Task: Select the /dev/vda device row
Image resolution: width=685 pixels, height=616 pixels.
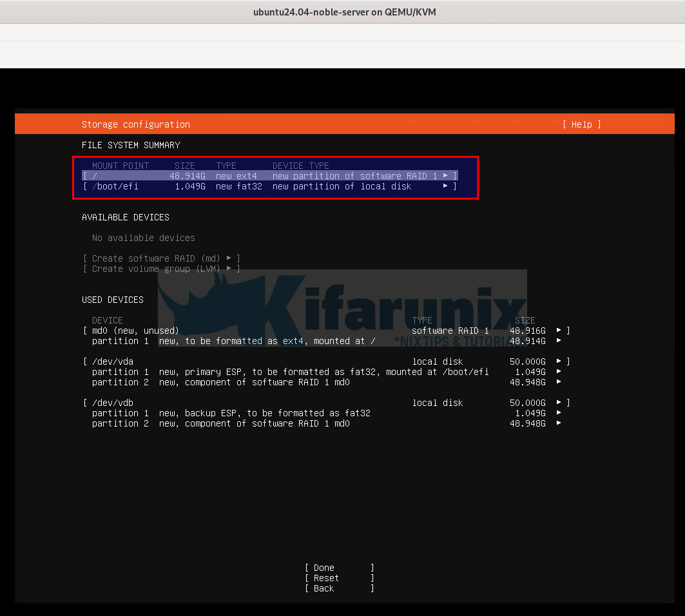Action: [x=326, y=361]
